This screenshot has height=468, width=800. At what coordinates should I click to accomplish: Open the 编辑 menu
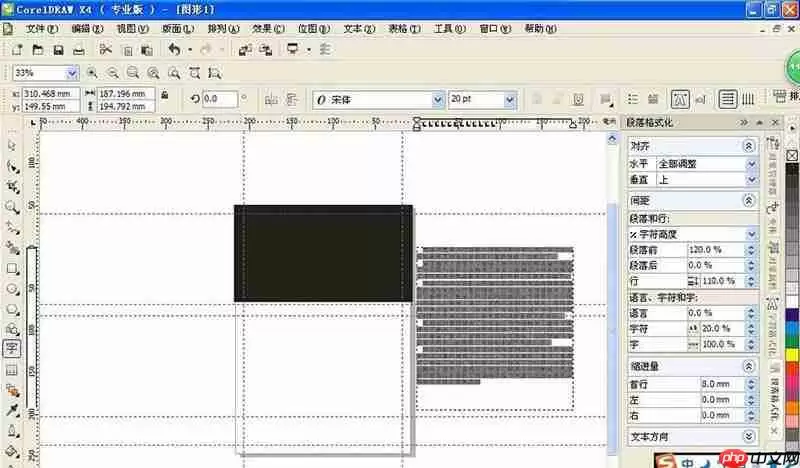click(x=87, y=29)
